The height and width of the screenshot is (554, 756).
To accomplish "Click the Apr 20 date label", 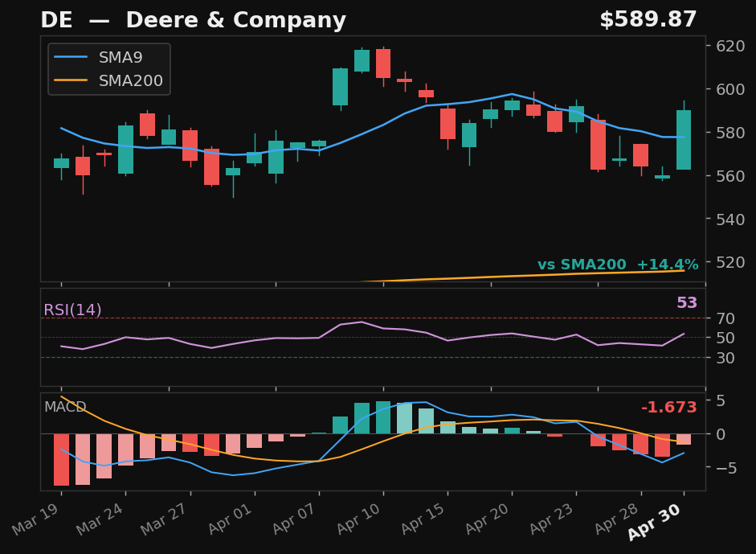I will click(488, 519).
